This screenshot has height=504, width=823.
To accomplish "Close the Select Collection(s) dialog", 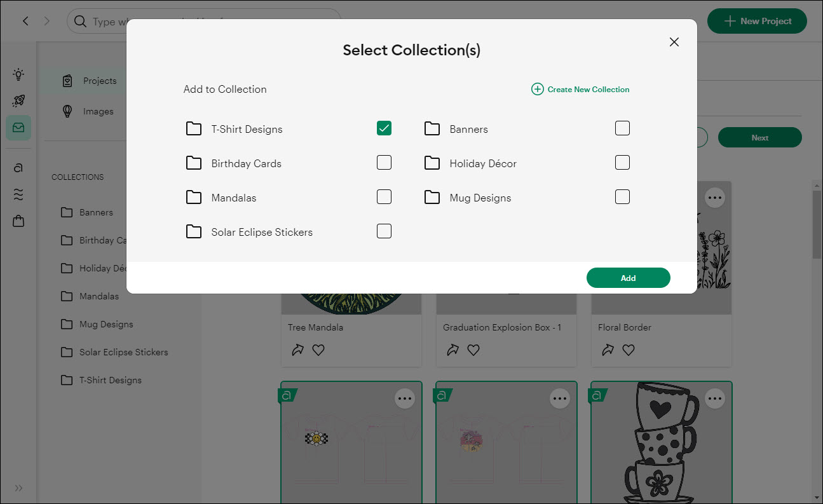I will [x=674, y=42].
